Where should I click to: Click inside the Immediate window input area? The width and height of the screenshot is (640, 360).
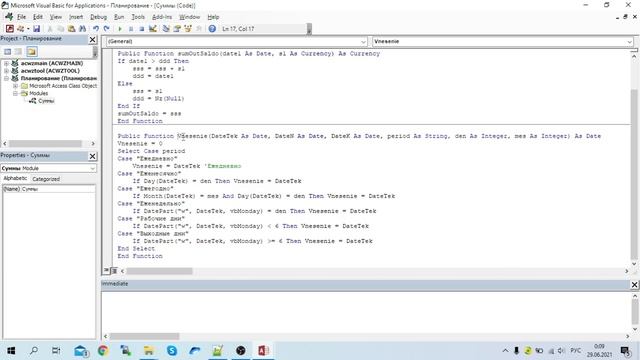click(x=365, y=312)
